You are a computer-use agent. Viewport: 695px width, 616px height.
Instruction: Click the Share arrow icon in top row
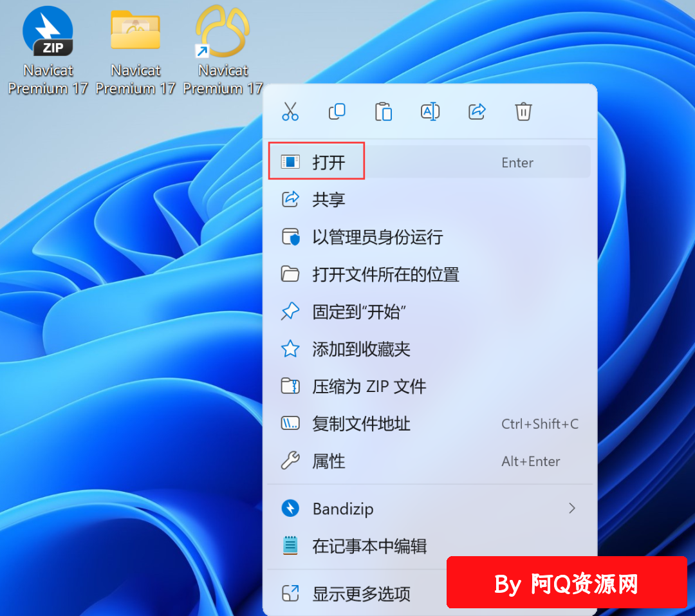click(x=477, y=111)
